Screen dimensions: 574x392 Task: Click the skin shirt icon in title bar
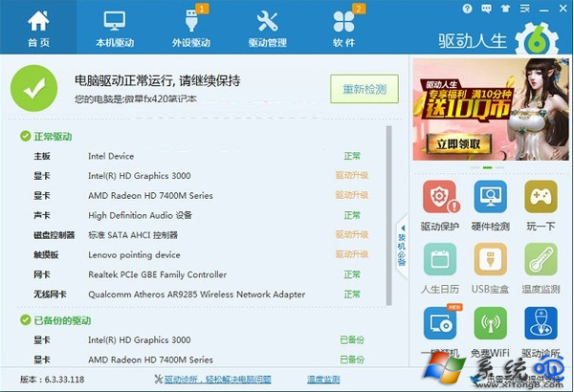[x=505, y=9]
